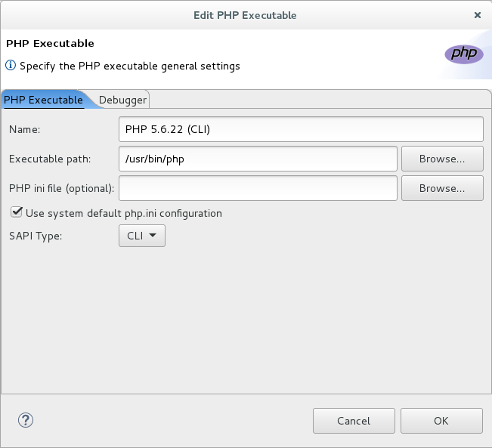Click the purple PHP logo icon
The height and width of the screenshot is (448, 492).
[464, 54]
